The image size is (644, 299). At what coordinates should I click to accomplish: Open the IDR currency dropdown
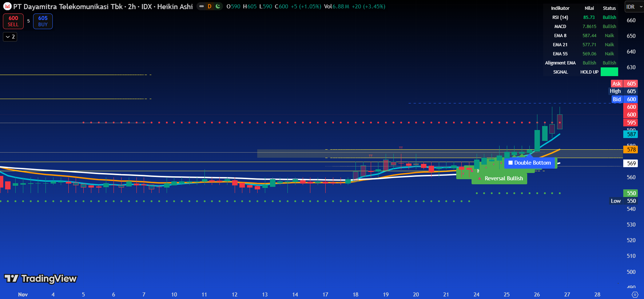(634, 7)
